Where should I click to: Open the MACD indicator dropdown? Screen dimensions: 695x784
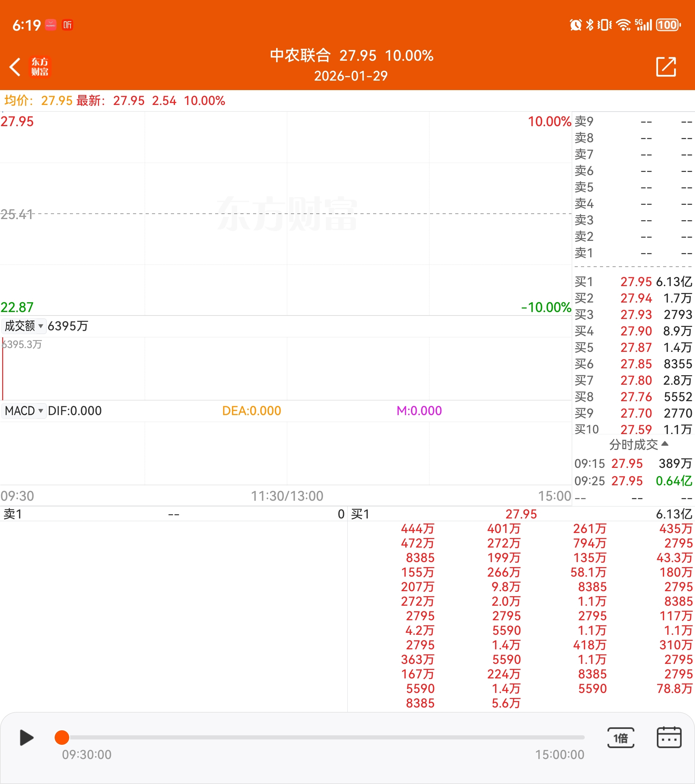(24, 411)
